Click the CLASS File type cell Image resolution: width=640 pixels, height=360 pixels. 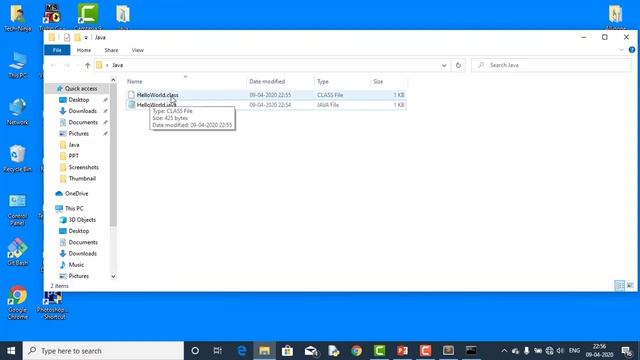(330, 95)
